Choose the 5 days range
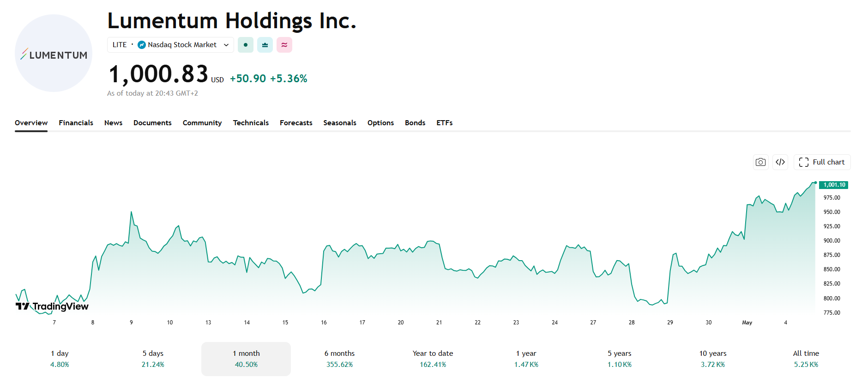Image resolution: width=868 pixels, height=378 pixels. point(153,359)
